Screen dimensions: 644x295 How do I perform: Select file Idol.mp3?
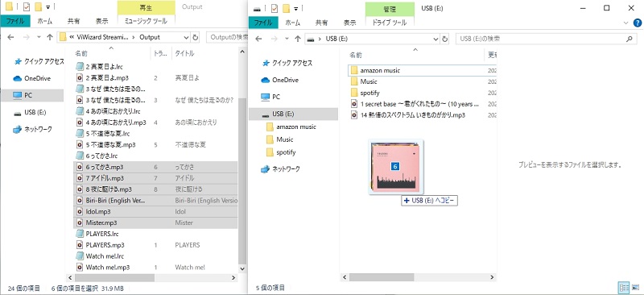pyautogui.click(x=155, y=211)
